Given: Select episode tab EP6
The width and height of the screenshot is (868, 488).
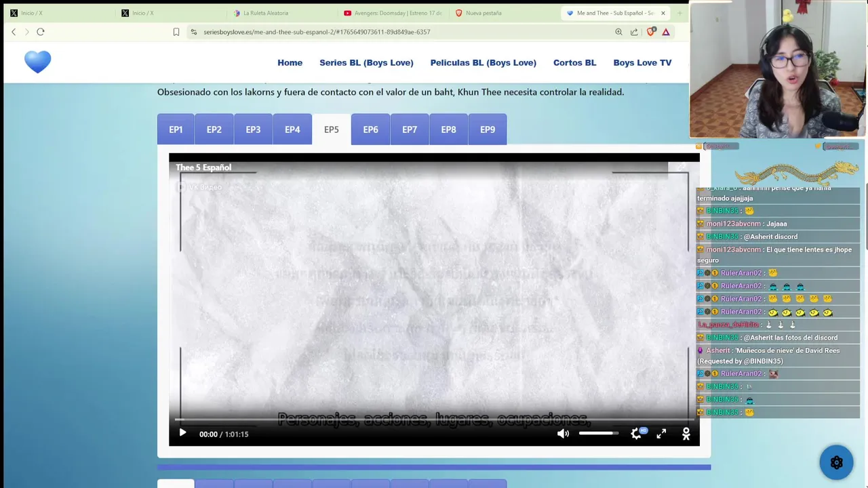Looking at the screenshot, I should click(x=370, y=129).
